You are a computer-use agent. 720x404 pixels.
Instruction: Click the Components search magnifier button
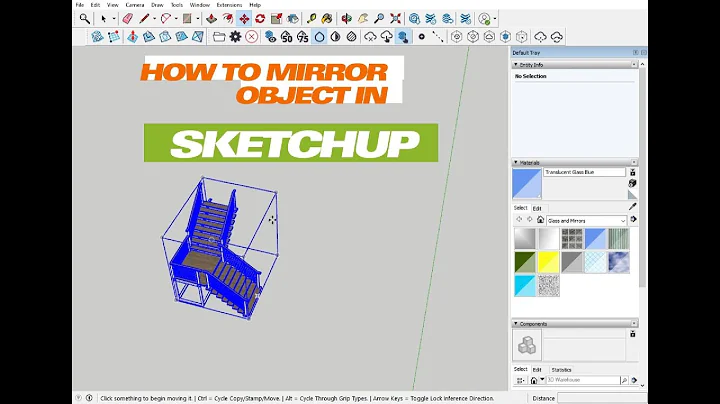tap(624, 380)
